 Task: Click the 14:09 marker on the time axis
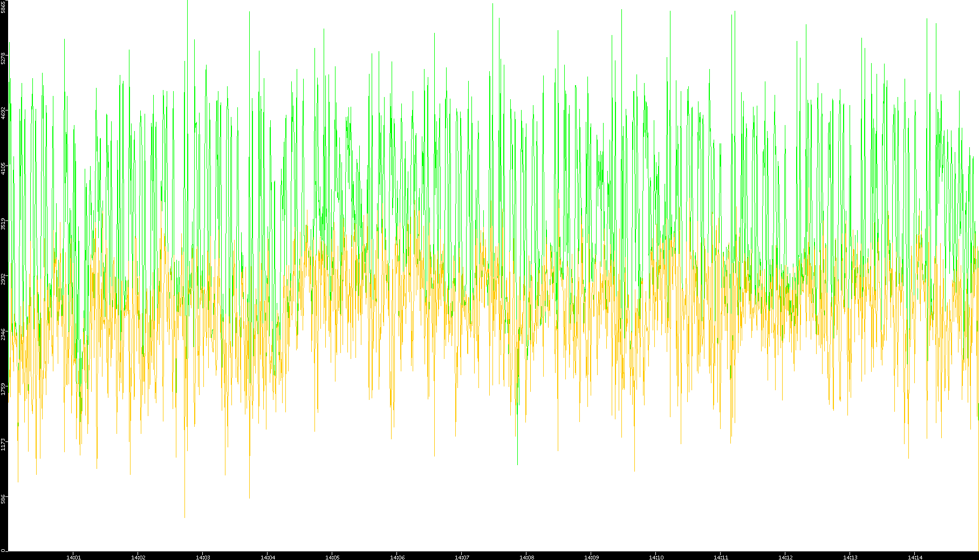tap(591, 557)
